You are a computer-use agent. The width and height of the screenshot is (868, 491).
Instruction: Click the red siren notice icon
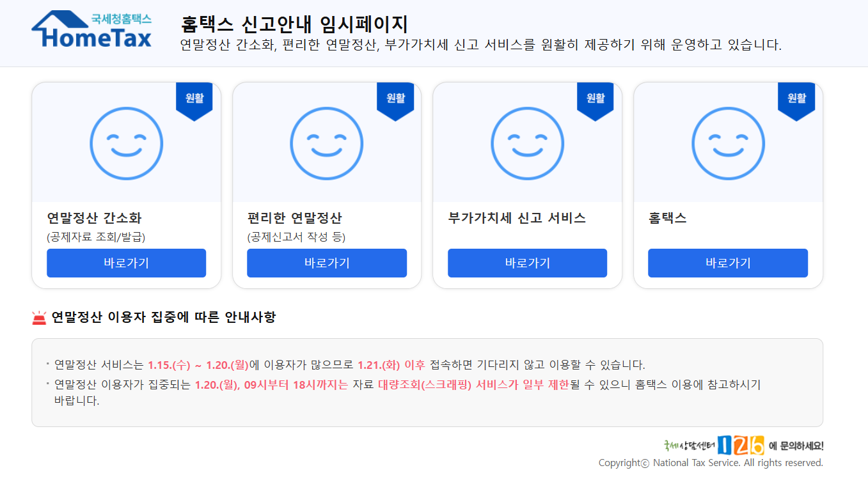pos(39,318)
